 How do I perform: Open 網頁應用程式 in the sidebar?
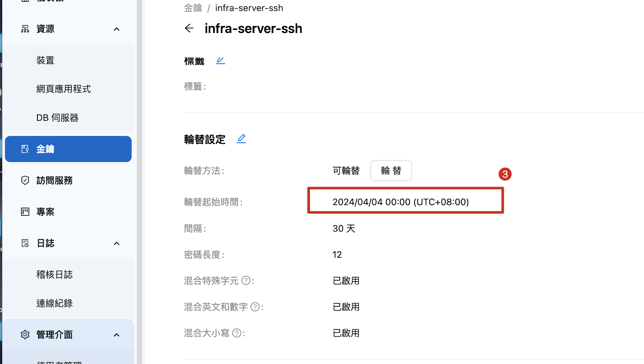[64, 89]
